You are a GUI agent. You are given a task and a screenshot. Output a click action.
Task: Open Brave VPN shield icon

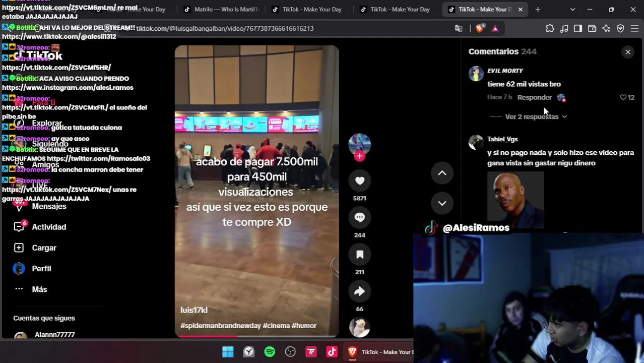pyautogui.click(x=620, y=29)
